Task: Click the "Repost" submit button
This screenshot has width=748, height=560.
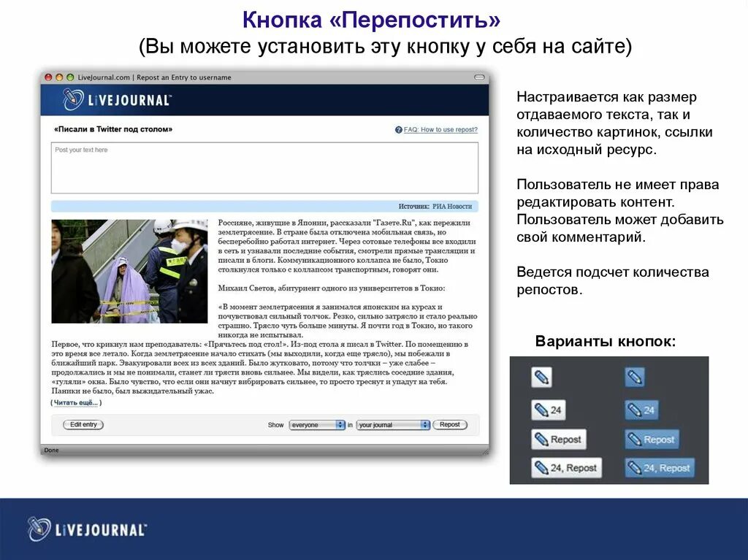Action: pos(450,424)
